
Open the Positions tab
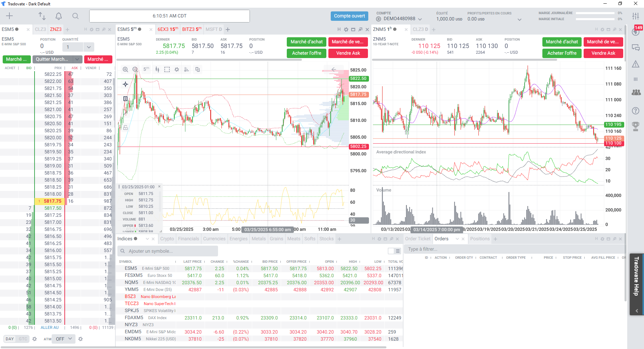coord(480,239)
